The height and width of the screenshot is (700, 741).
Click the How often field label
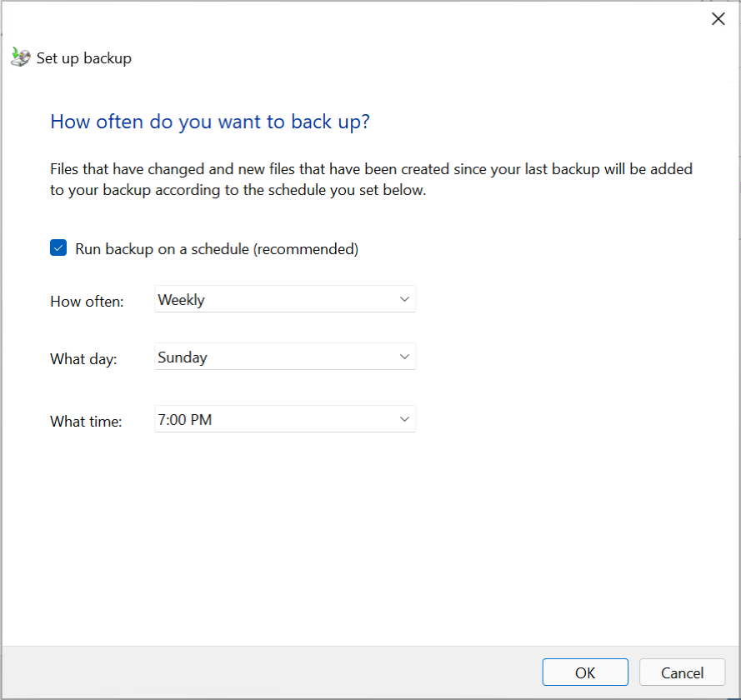87,301
